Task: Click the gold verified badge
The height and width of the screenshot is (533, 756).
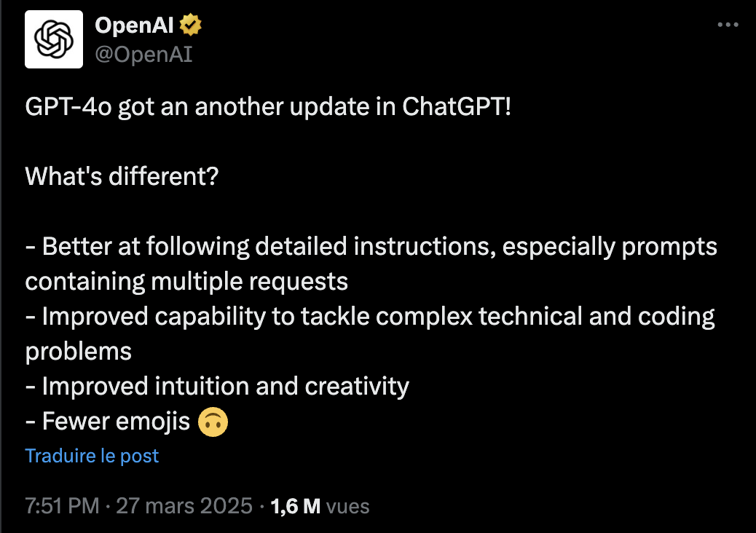Action: tap(190, 25)
